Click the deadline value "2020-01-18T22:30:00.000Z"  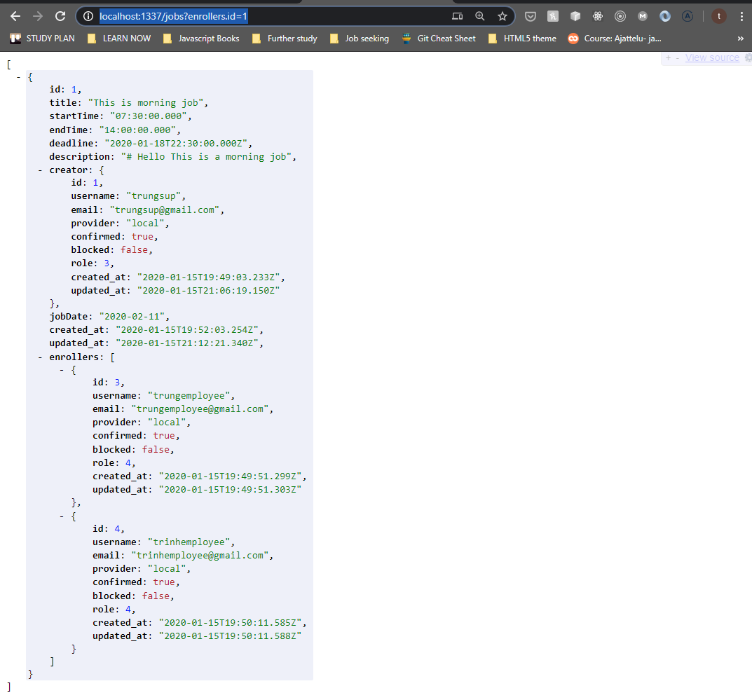175,144
